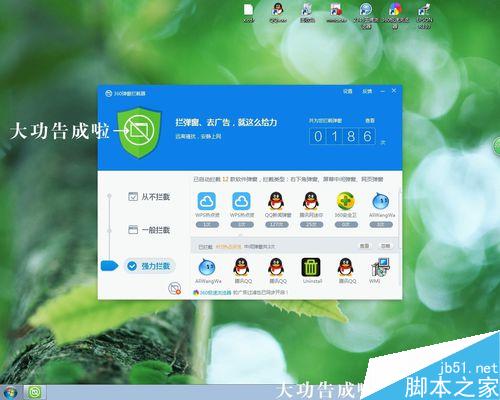Click the WMI computer icon
500x400 pixels.
click(x=380, y=267)
